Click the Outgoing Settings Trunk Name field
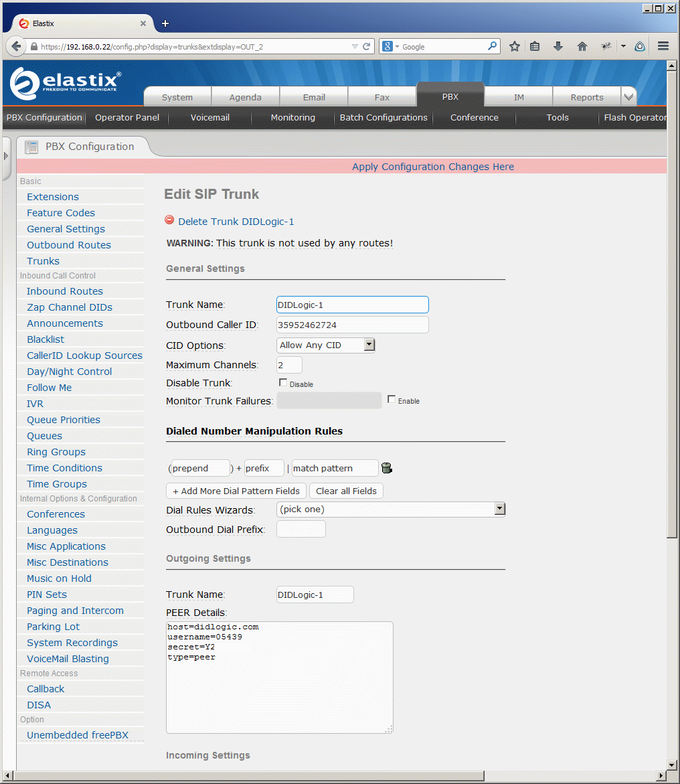The height and width of the screenshot is (784, 680). pyautogui.click(x=315, y=595)
